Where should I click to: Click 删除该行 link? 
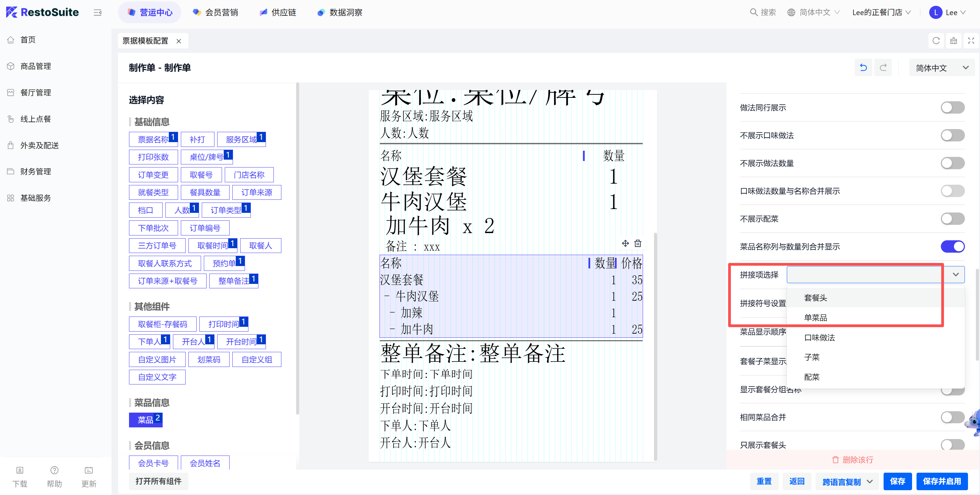[x=853, y=460]
